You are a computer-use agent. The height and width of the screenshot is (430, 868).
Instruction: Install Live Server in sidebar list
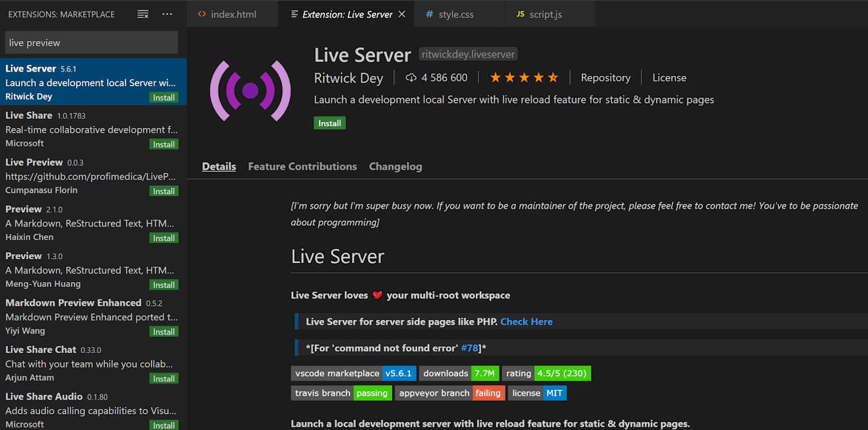(164, 97)
